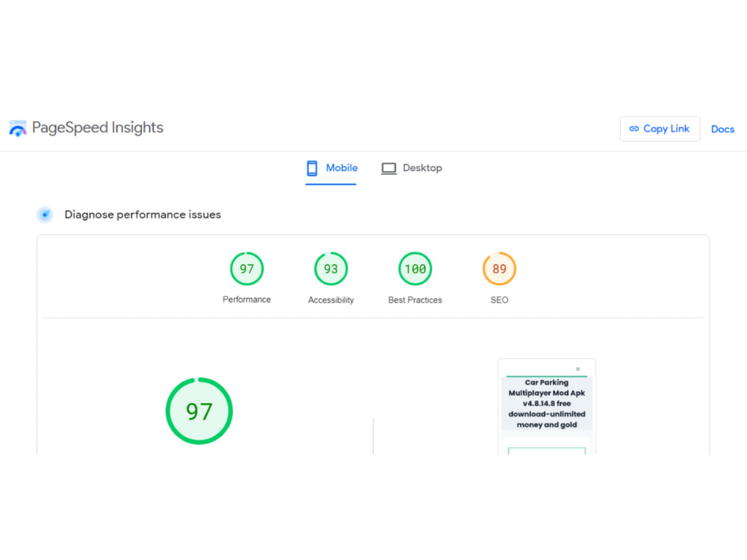Image resolution: width=747 pixels, height=560 pixels.
Task: Select the 'Diagnose performance issues' heading
Action: 143,215
